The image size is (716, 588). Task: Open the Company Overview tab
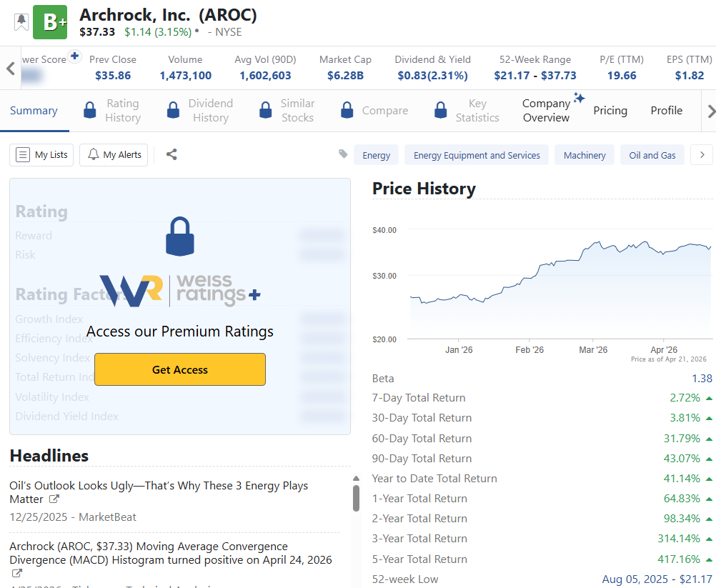(x=547, y=111)
